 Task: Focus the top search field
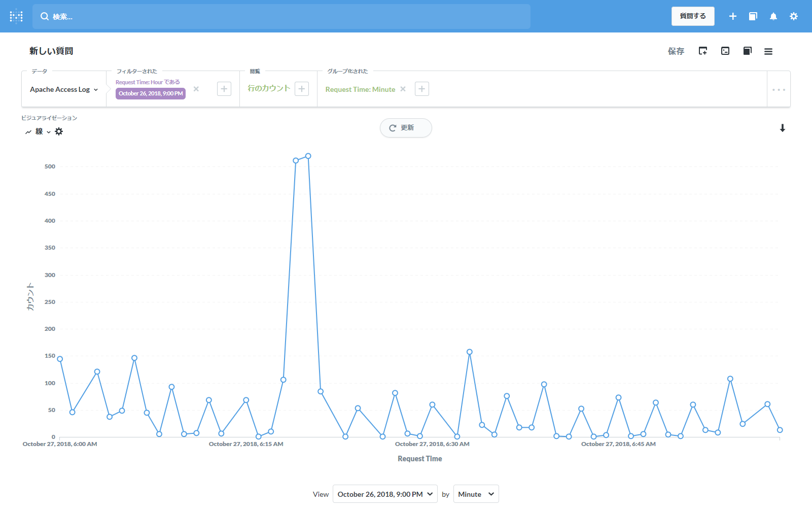[x=281, y=16]
